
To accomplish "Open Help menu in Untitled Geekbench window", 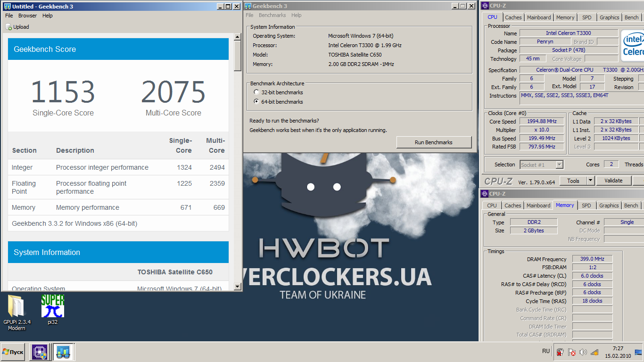I will (x=48, y=16).
